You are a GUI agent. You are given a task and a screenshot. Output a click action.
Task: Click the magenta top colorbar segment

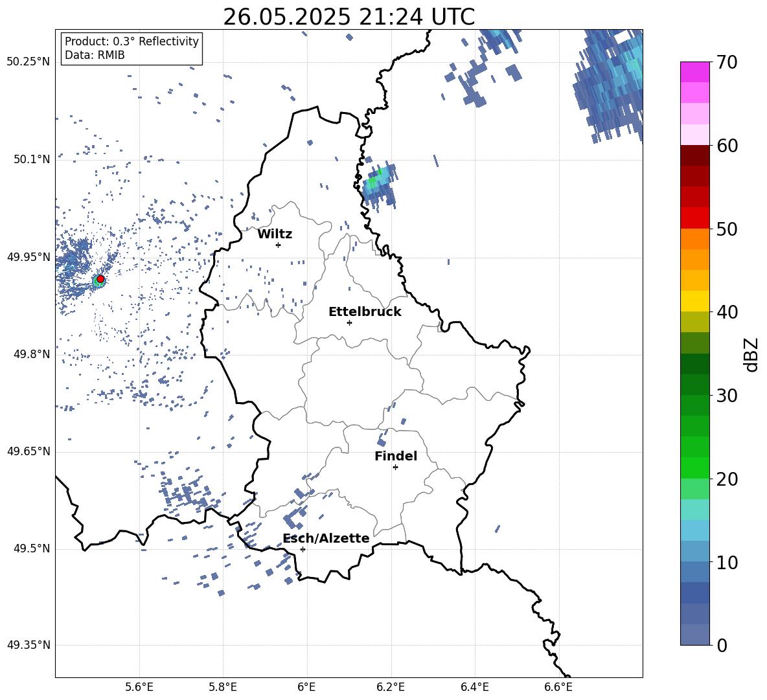694,72
